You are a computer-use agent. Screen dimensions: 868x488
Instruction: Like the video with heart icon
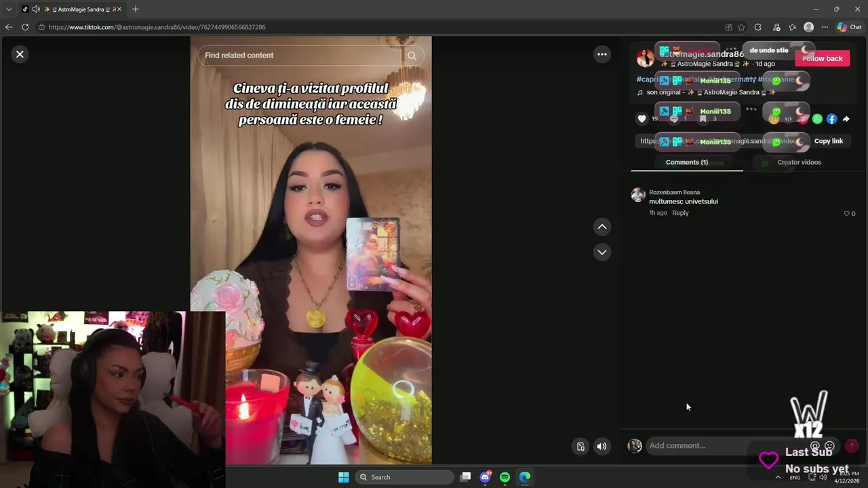point(642,119)
